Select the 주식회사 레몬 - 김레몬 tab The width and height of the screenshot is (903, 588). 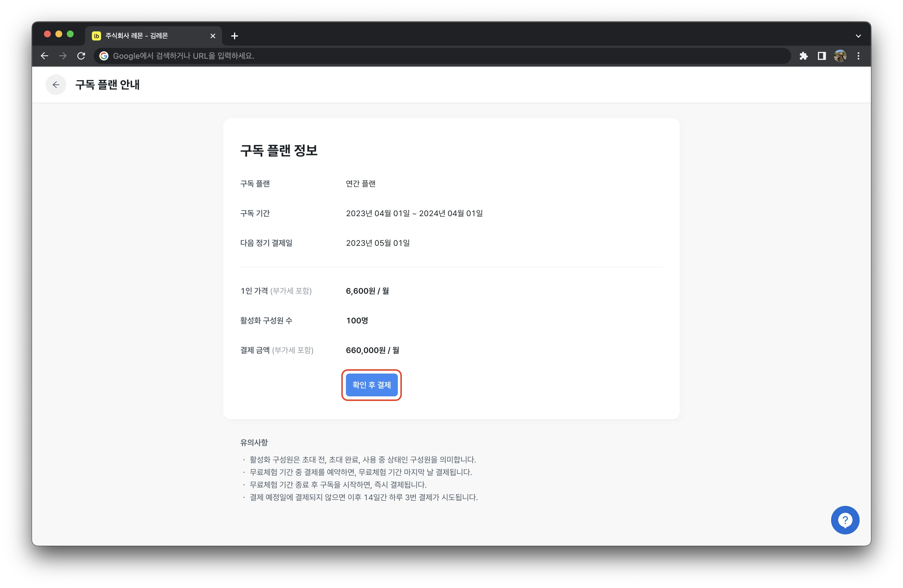click(x=153, y=36)
